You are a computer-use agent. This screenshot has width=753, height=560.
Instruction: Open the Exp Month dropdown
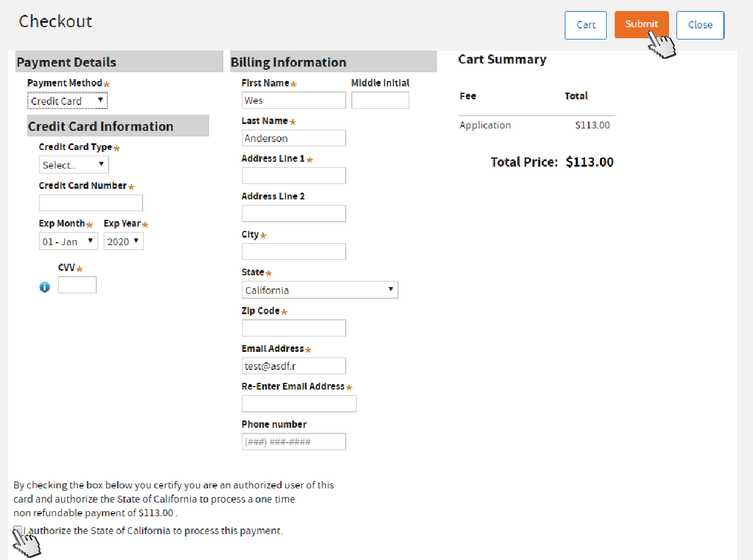(x=68, y=241)
